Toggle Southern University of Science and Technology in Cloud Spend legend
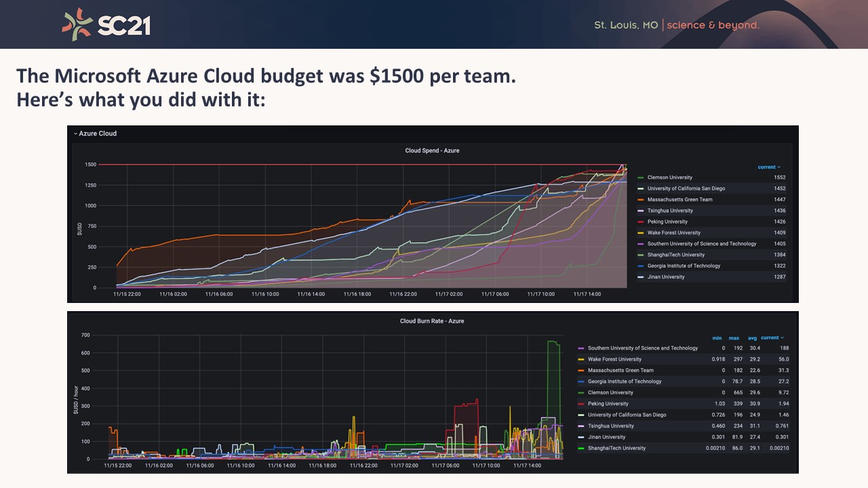This screenshot has height=488, width=868. coord(702,243)
